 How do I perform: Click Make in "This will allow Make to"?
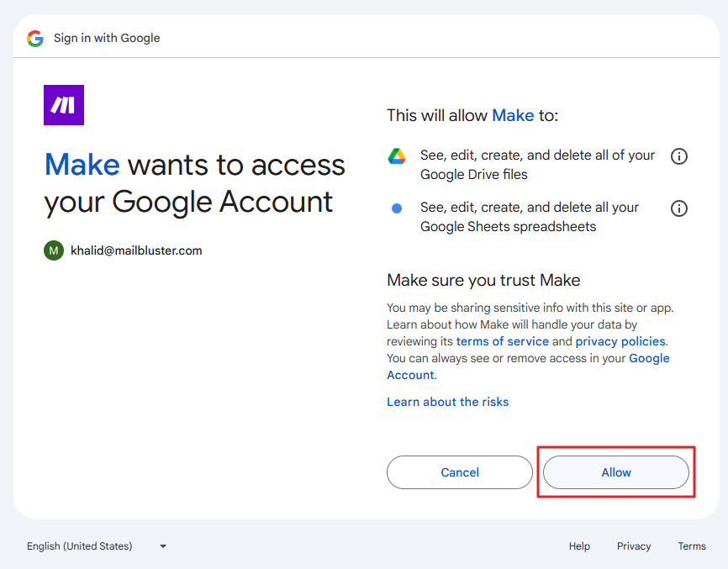(x=513, y=115)
